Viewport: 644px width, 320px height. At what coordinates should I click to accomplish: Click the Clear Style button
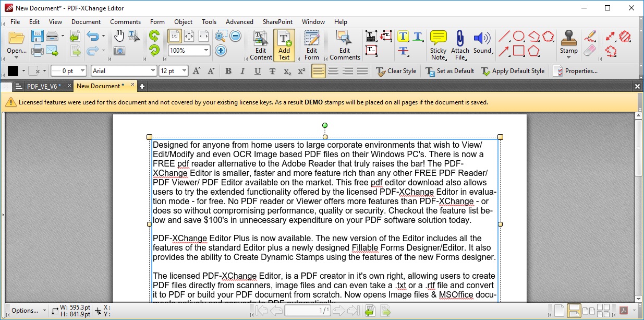tap(397, 70)
